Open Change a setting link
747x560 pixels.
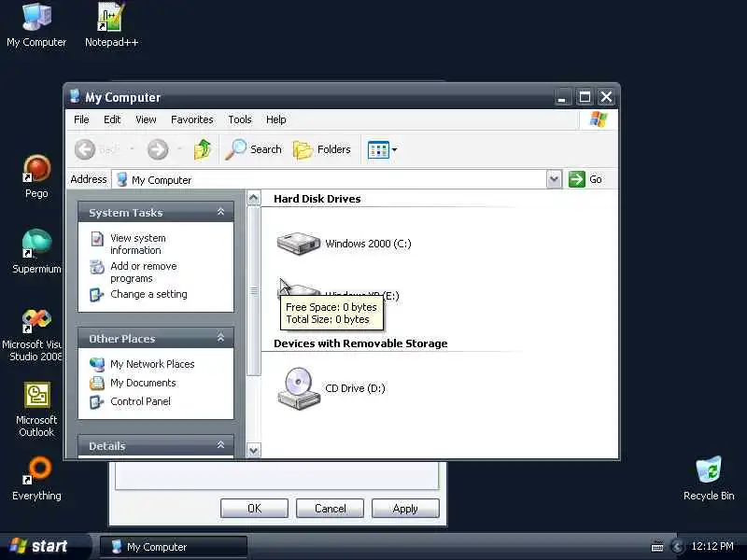148,294
